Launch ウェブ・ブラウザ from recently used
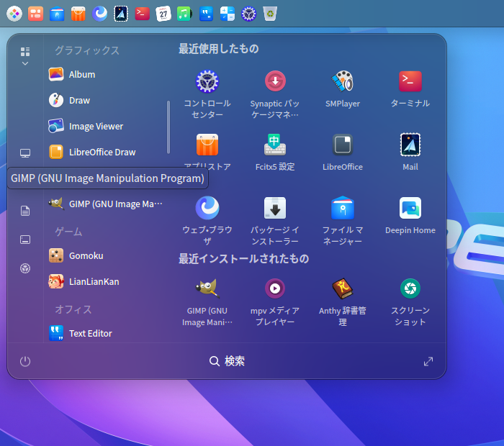 click(207, 220)
